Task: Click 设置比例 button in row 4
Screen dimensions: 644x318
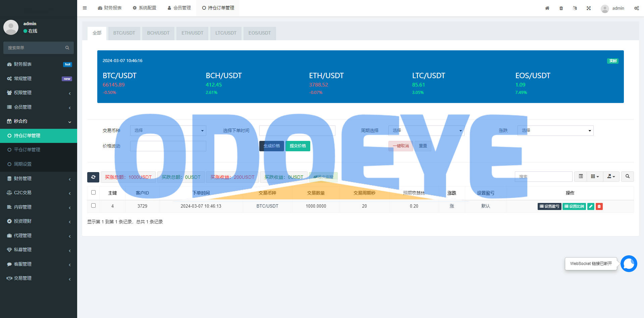Action: coord(574,206)
